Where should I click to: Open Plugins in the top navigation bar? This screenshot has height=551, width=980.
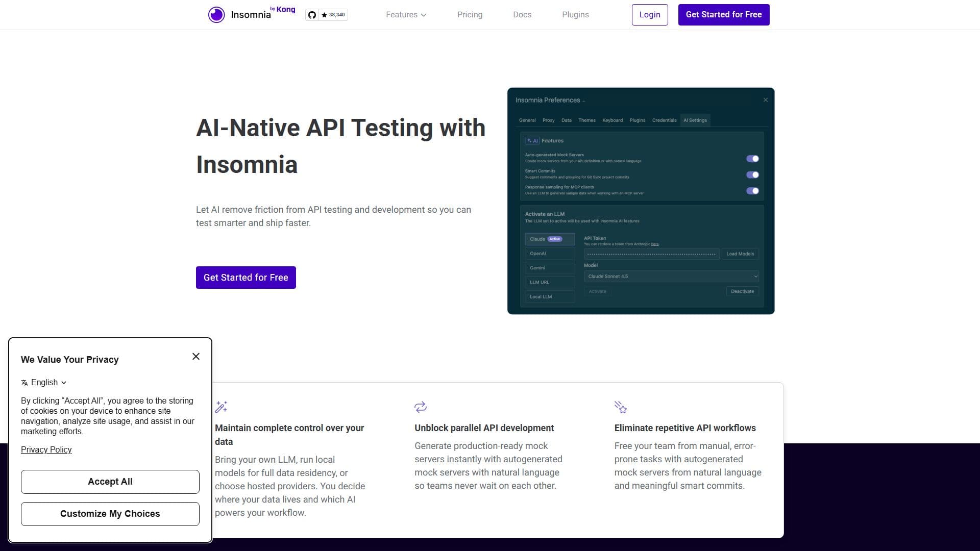[575, 15]
